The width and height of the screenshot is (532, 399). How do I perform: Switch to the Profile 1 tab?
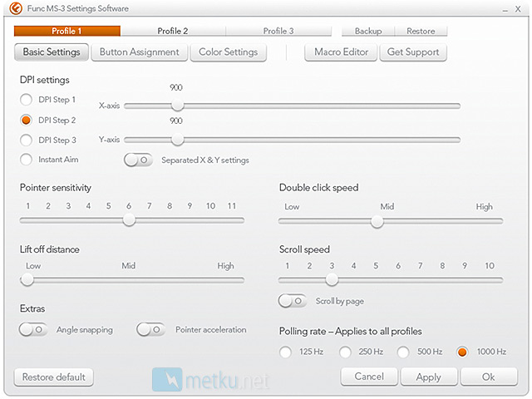click(67, 31)
